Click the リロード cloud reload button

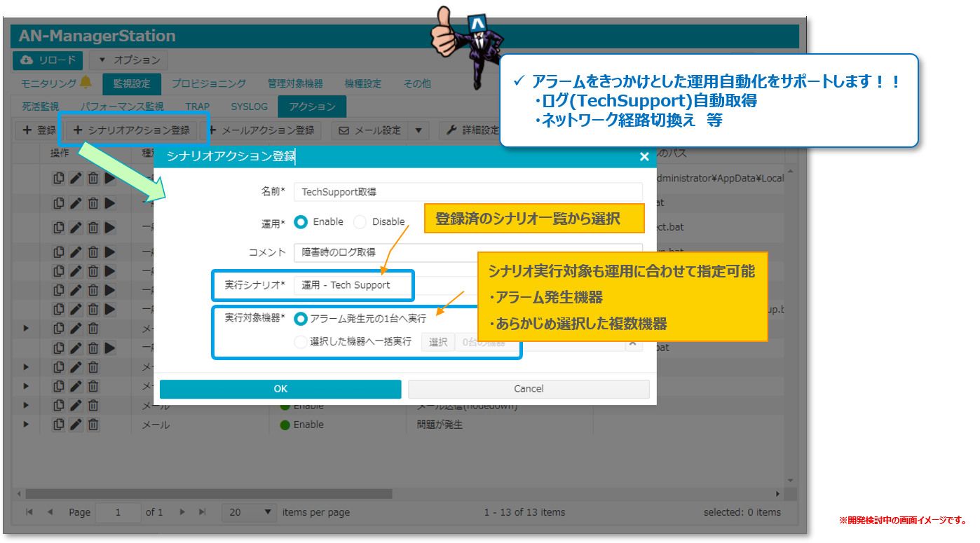(x=48, y=60)
